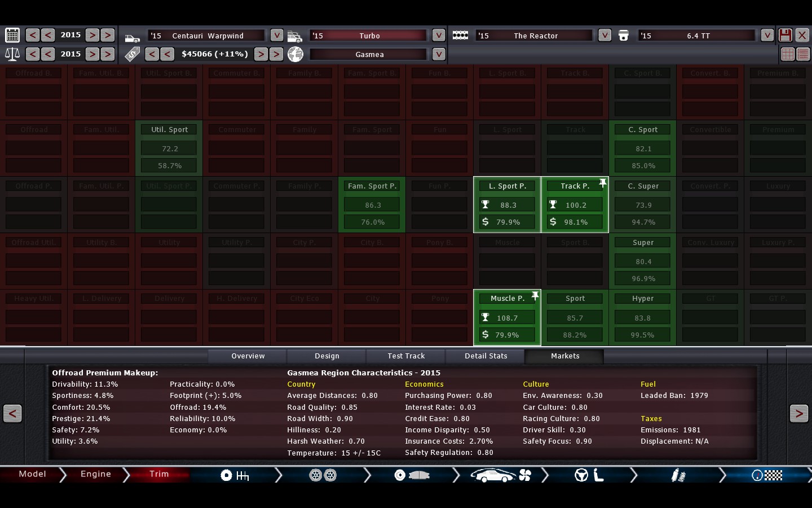Viewport: 812px width, 508px height.
Task: Jump calendar year forward with double arrow
Action: [108, 35]
